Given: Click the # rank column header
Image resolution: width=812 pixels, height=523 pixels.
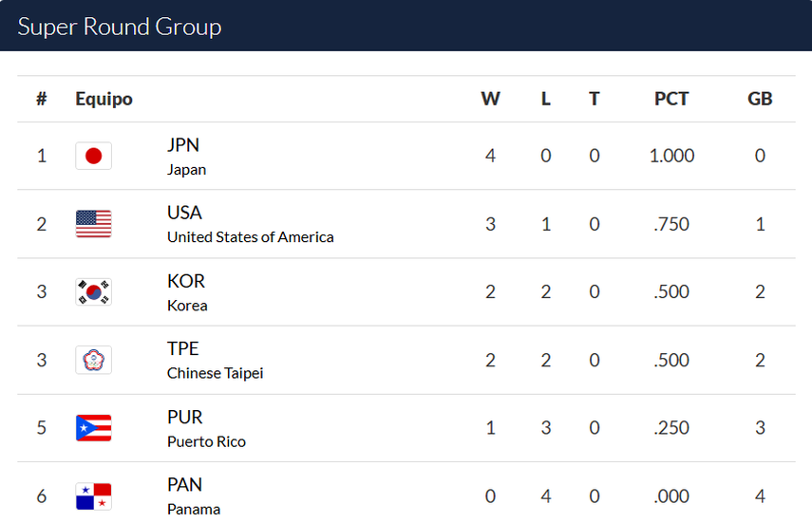Looking at the screenshot, I should point(42,99).
